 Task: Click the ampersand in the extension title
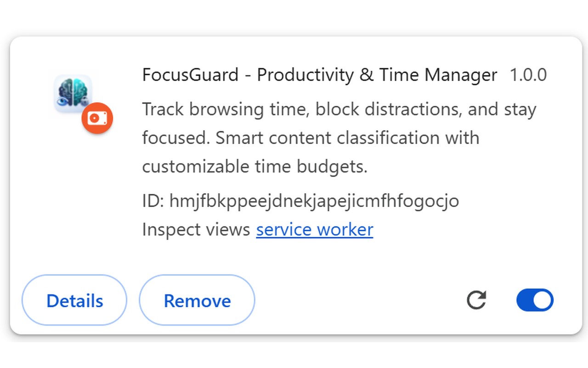point(367,75)
